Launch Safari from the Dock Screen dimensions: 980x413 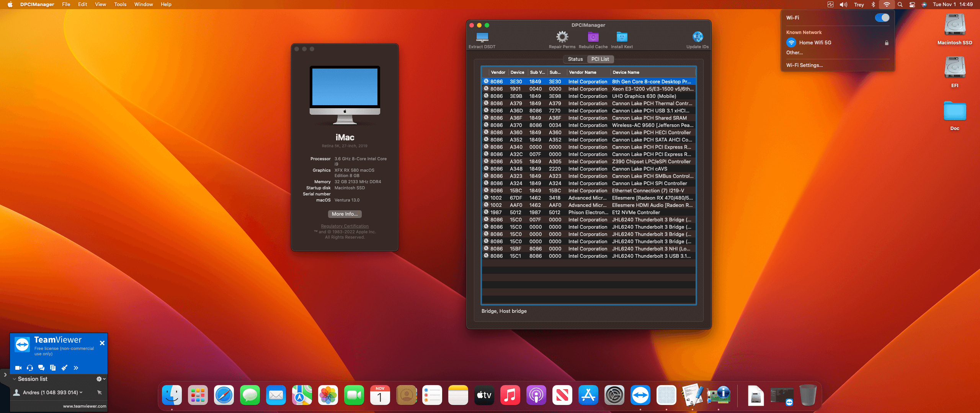click(224, 395)
